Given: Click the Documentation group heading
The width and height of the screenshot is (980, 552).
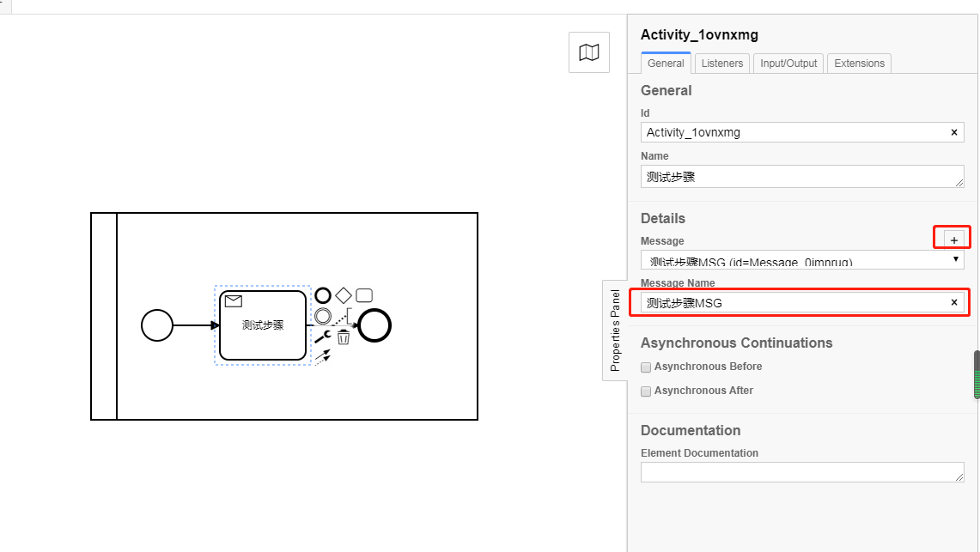Looking at the screenshot, I should click(x=691, y=430).
